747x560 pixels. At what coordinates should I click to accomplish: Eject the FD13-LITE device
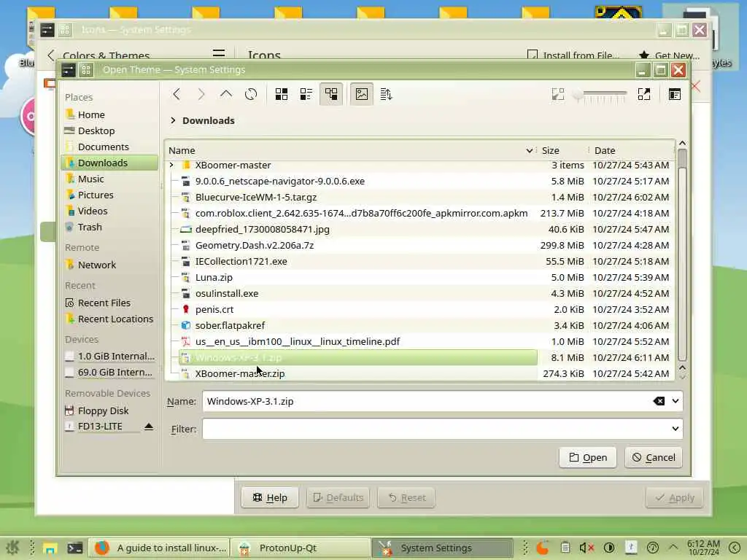pyautogui.click(x=149, y=426)
